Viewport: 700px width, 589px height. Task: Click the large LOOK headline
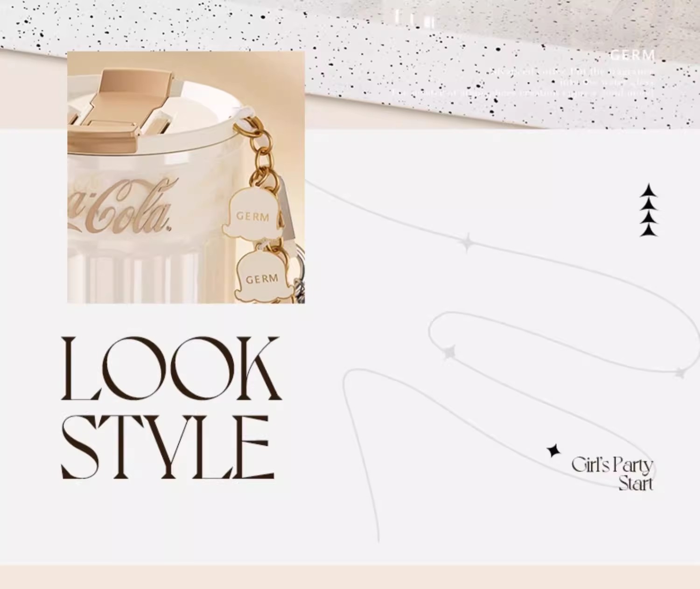(x=171, y=369)
